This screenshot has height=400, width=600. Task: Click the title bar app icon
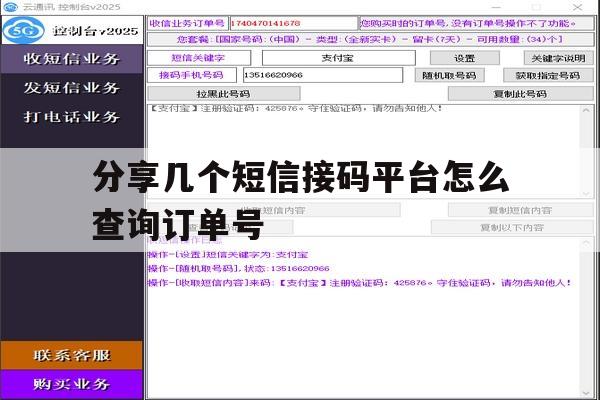click(x=10, y=7)
